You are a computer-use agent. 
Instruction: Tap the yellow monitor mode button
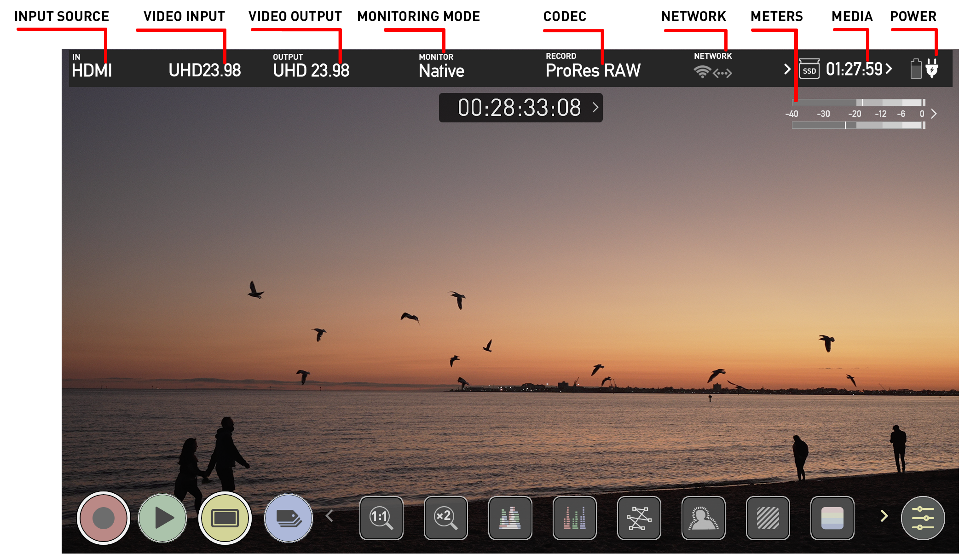tap(225, 518)
